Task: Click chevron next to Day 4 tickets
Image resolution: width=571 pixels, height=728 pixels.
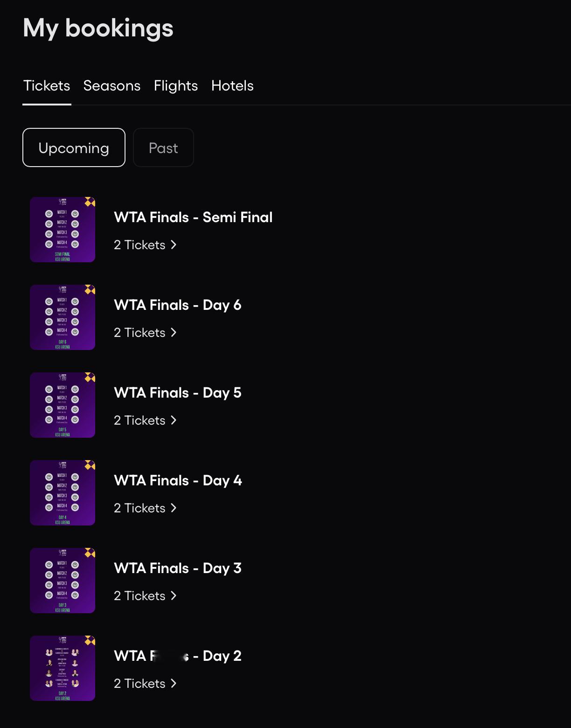Action: coord(174,508)
